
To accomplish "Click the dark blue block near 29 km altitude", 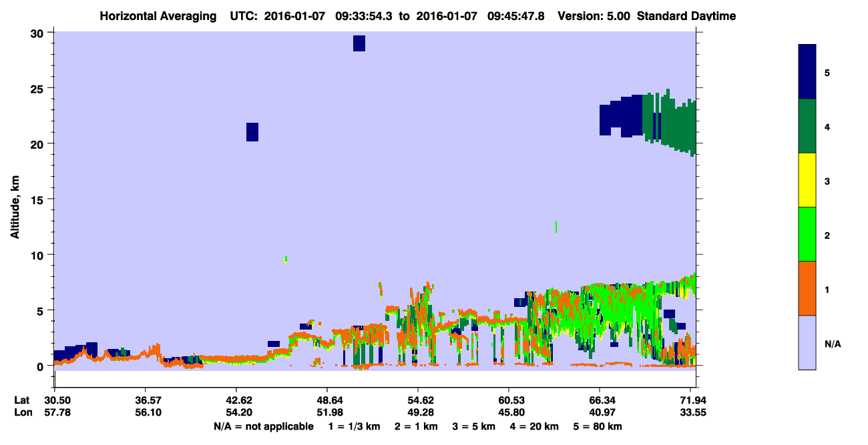I will point(359,43).
